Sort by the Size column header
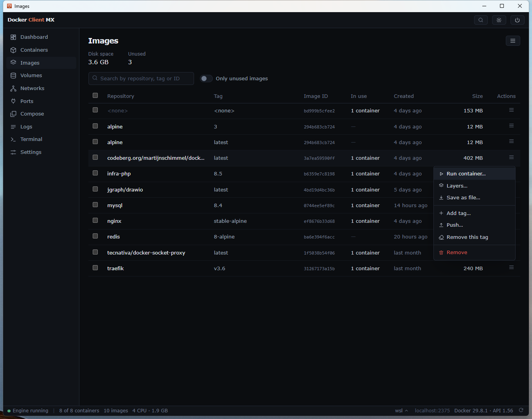Image resolution: width=532 pixels, height=419 pixels. [477, 96]
